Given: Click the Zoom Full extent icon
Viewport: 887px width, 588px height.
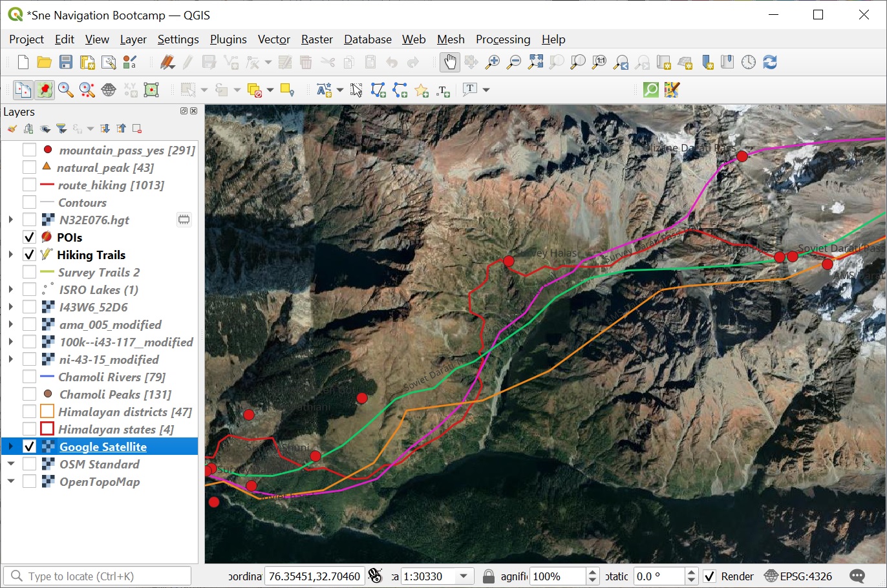Looking at the screenshot, I should point(535,62).
